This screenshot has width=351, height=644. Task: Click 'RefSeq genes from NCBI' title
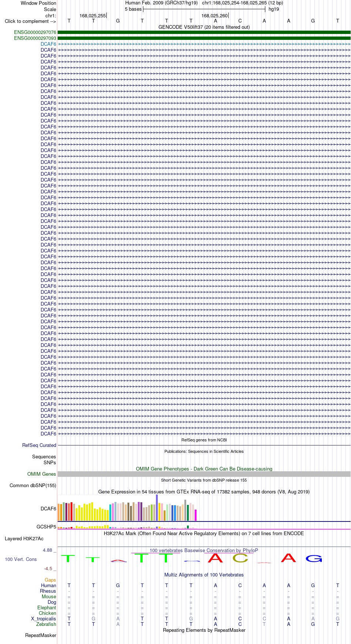pyautogui.click(x=204, y=440)
